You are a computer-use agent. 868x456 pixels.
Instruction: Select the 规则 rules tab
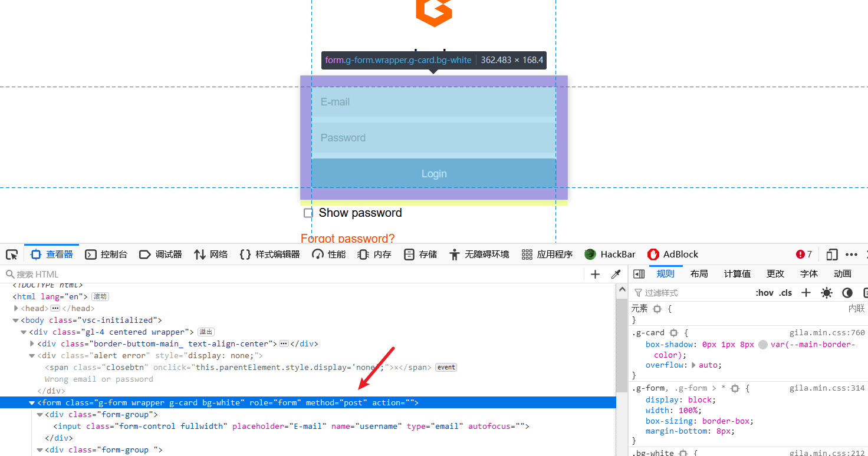666,274
